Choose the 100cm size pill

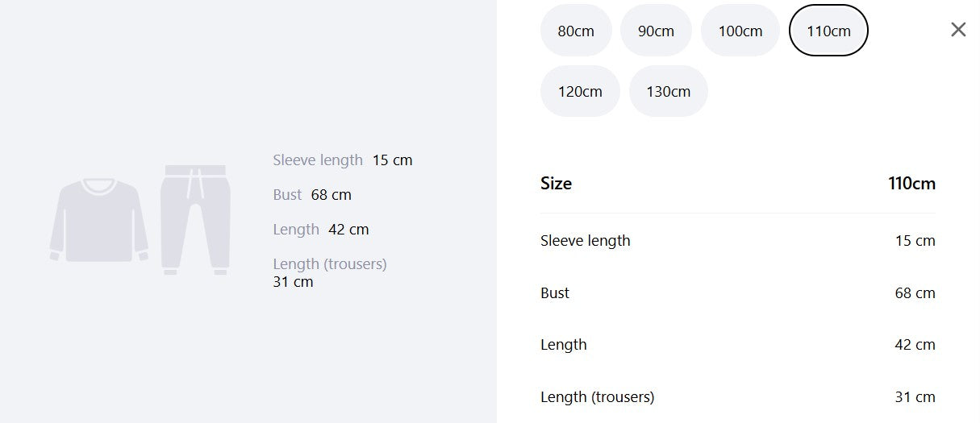click(x=740, y=31)
